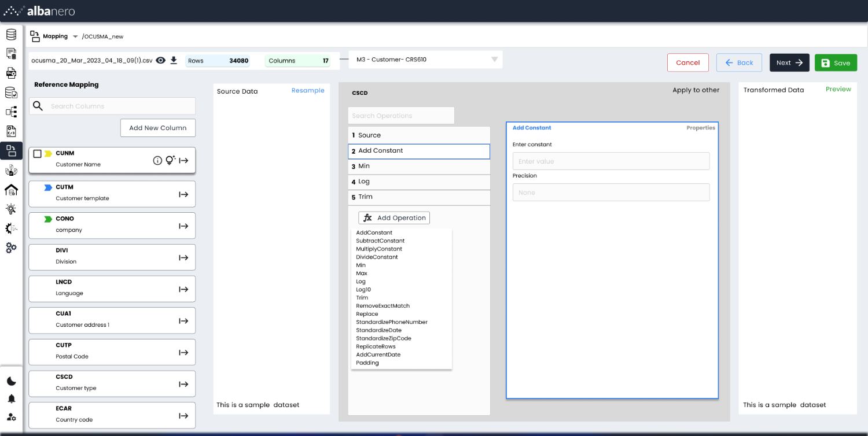Select the active Mapping sidebar icon

[11, 151]
